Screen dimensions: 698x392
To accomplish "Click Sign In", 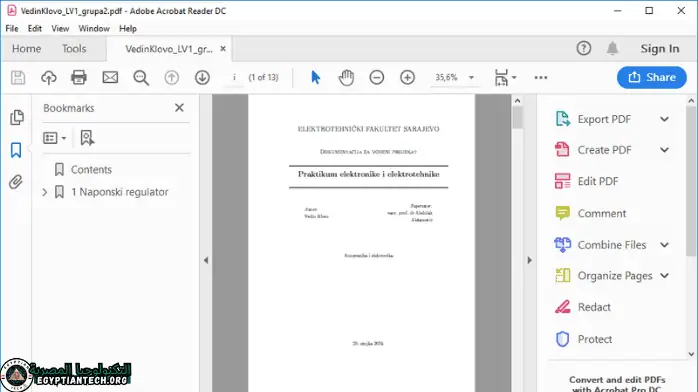I will (x=660, y=48).
